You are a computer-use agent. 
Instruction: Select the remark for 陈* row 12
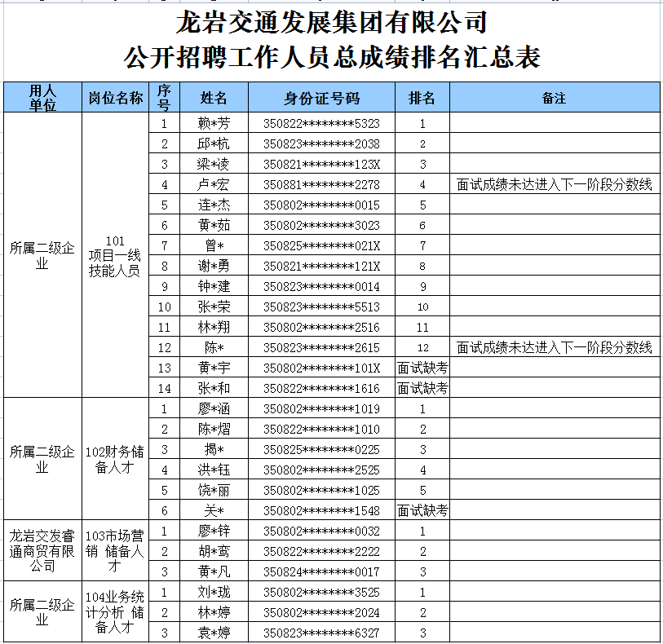coord(555,347)
